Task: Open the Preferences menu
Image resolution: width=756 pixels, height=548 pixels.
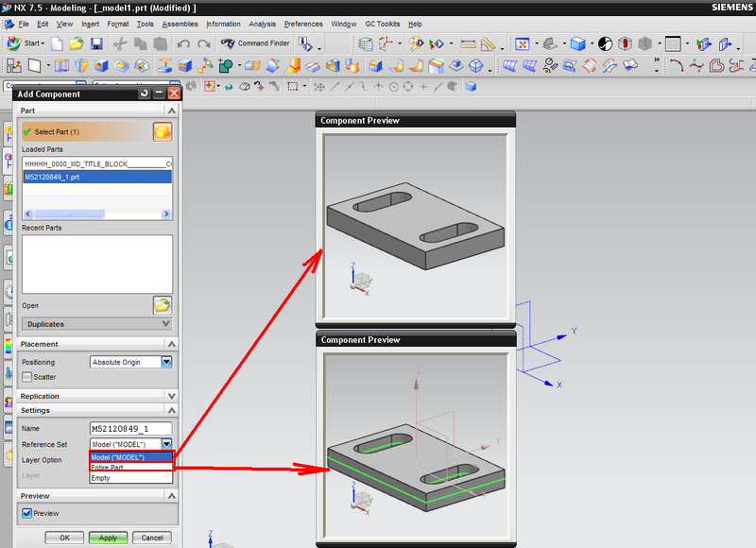Action: (x=302, y=24)
